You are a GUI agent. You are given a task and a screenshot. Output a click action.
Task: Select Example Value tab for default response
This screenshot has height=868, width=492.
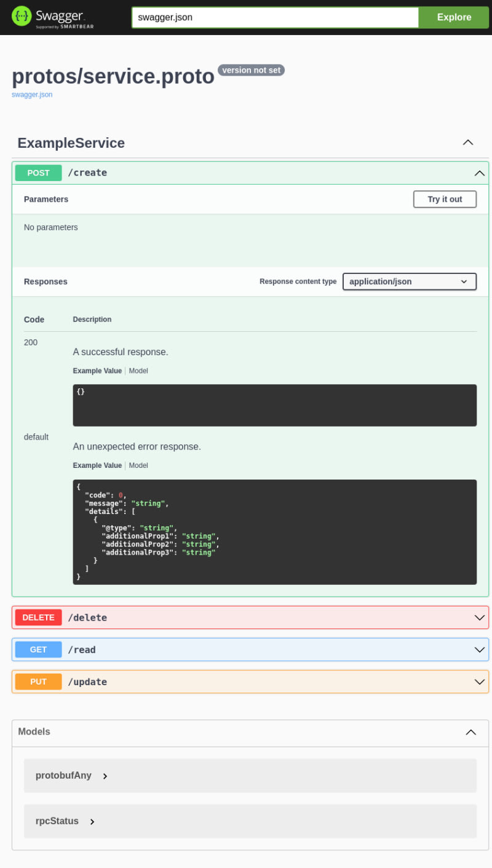(x=97, y=466)
